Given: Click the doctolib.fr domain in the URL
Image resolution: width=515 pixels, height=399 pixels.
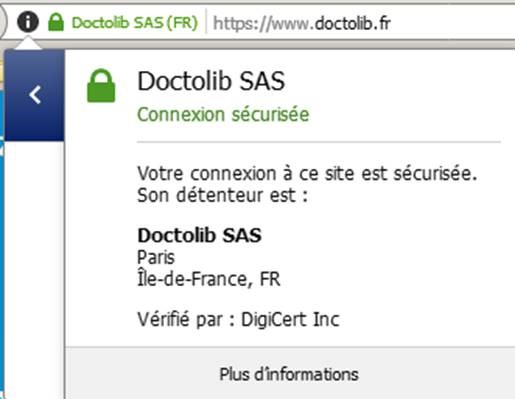Looking at the screenshot, I should tap(353, 23).
